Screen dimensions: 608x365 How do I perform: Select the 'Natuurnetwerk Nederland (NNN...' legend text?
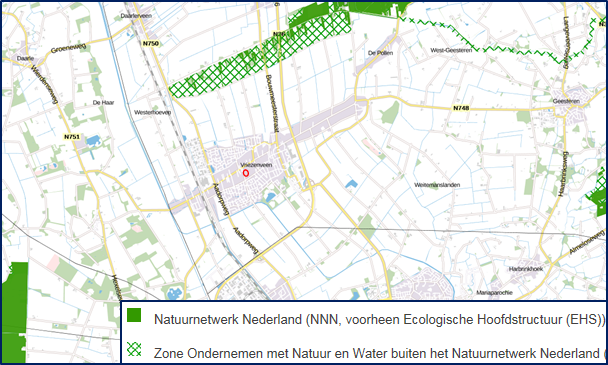[379, 320]
